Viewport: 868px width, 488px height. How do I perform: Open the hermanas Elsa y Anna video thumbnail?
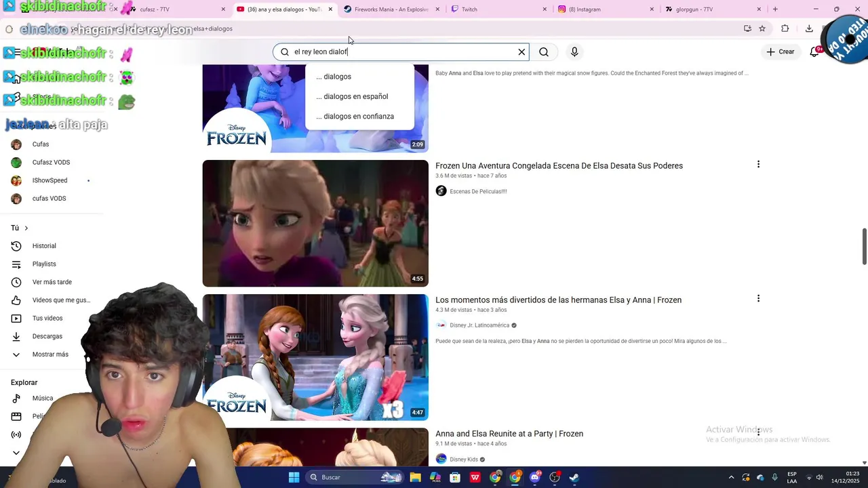click(x=315, y=357)
